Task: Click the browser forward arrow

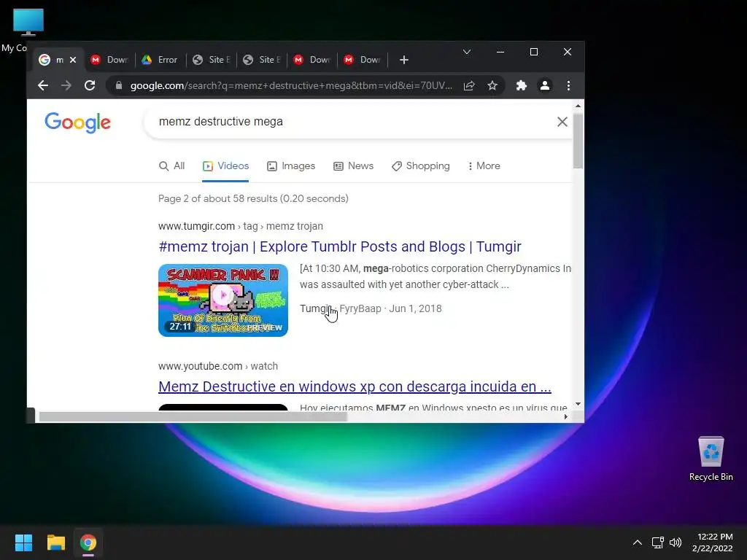Action: click(x=66, y=86)
